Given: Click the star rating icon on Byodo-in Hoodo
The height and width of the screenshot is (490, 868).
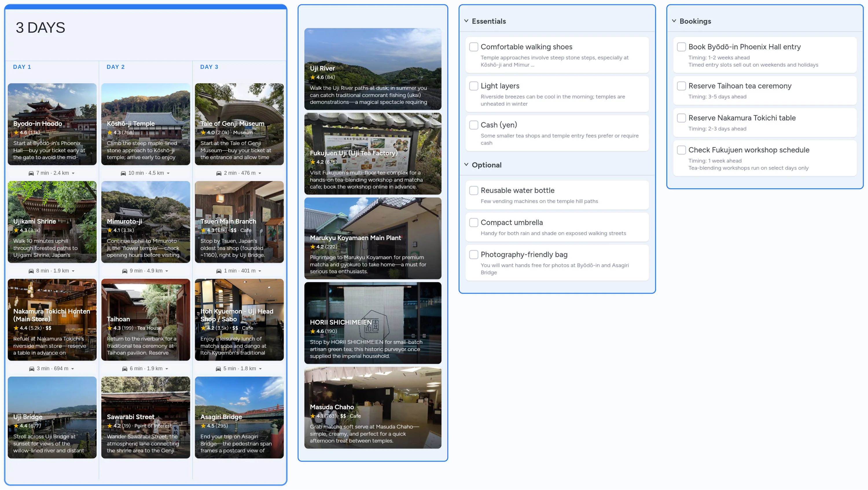Looking at the screenshot, I should (x=16, y=132).
